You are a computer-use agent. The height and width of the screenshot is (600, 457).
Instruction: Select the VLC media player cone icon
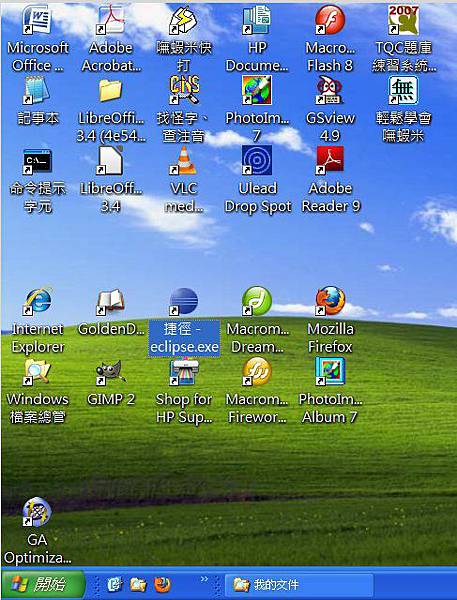184,161
